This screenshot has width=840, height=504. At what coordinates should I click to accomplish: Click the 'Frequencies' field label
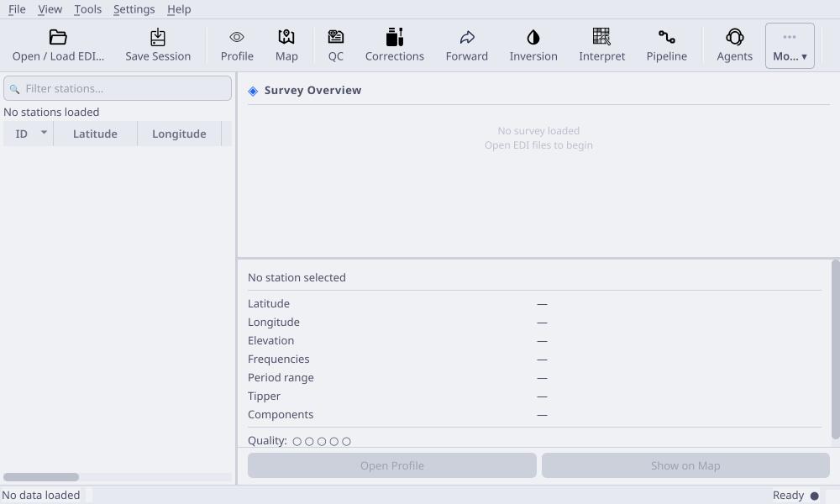[x=279, y=359]
